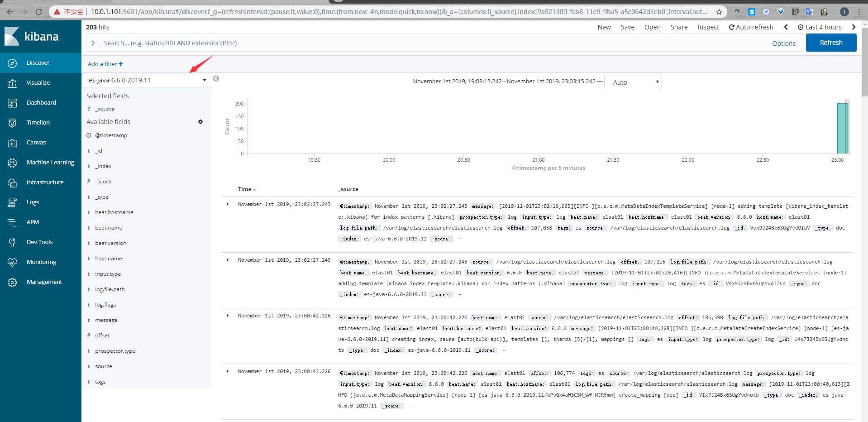The height and width of the screenshot is (422, 868).
Task: Click the Inspect menu item
Action: (708, 27)
